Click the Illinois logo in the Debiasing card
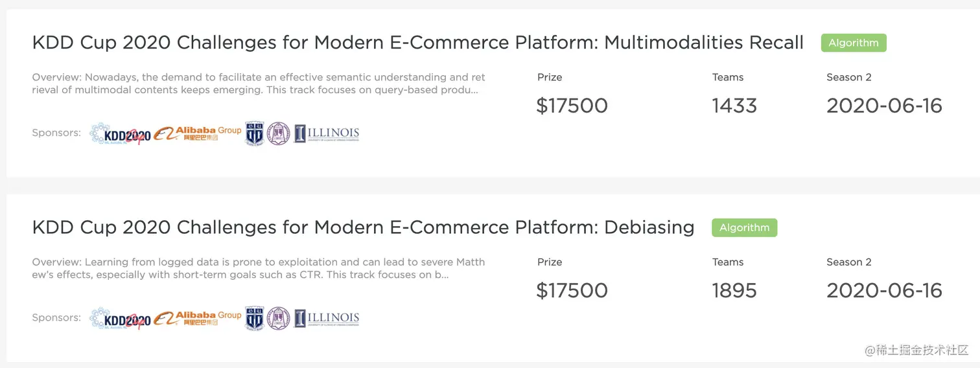 (327, 318)
